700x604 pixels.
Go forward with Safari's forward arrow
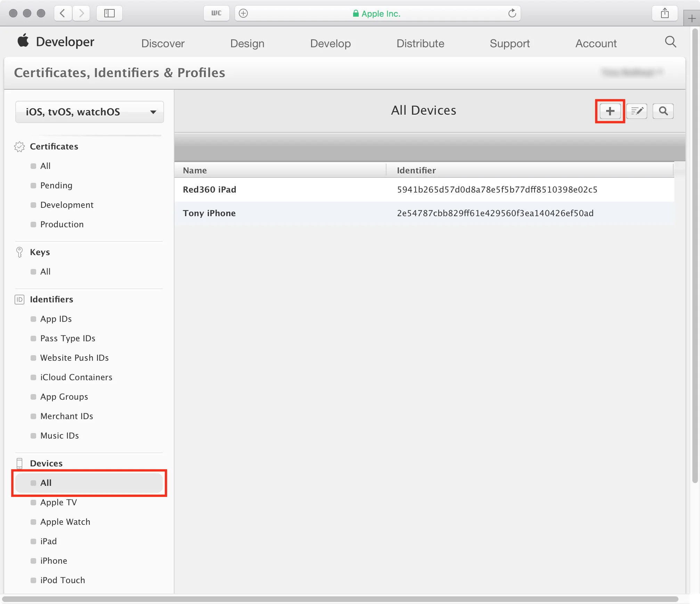(81, 13)
